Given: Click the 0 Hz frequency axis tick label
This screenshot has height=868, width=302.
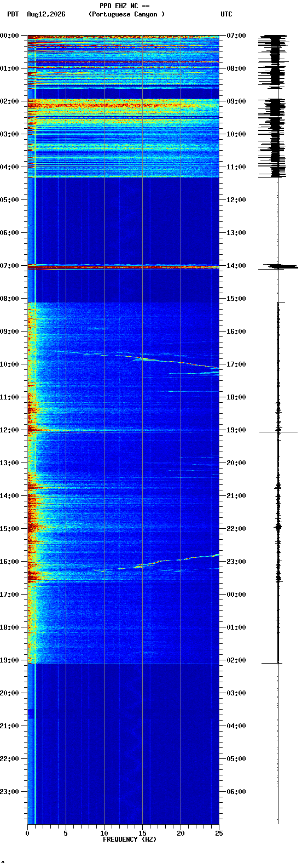Looking at the screenshot, I should (x=27, y=833).
